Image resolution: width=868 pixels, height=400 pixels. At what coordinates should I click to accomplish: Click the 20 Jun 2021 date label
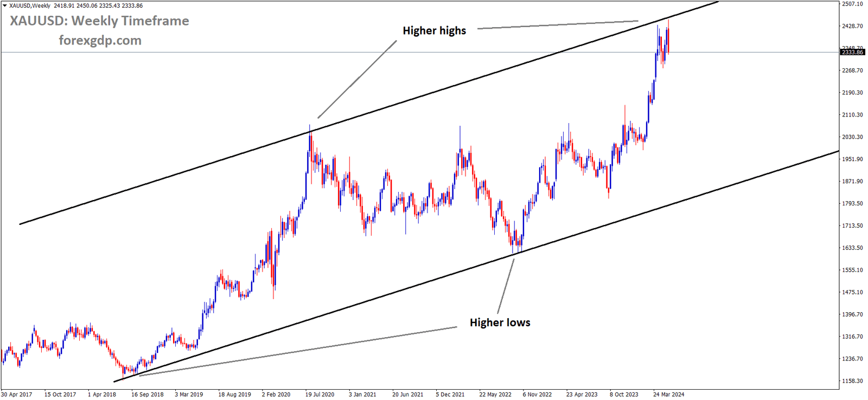(407, 395)
